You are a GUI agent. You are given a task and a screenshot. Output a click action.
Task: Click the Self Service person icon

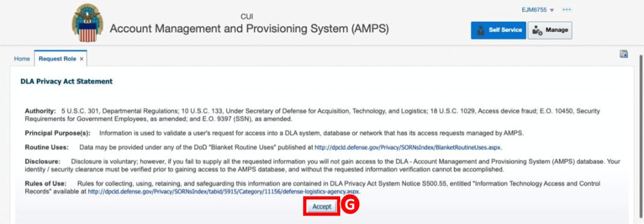[480, 30]
